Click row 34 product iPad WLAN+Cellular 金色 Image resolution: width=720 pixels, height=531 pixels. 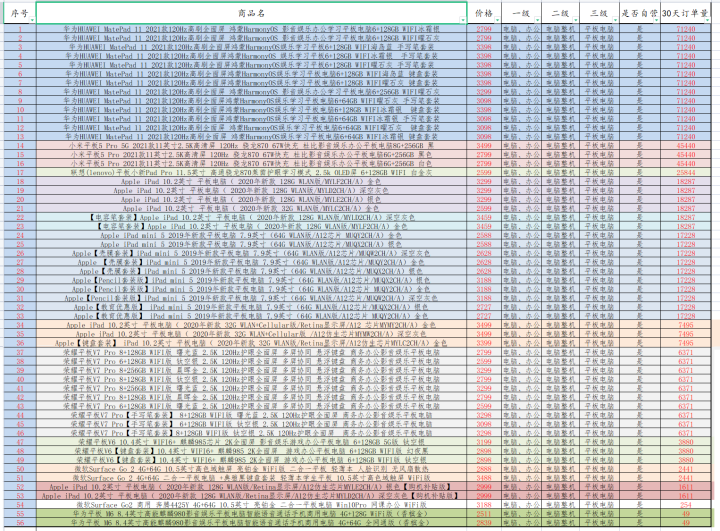pos(252,325)
